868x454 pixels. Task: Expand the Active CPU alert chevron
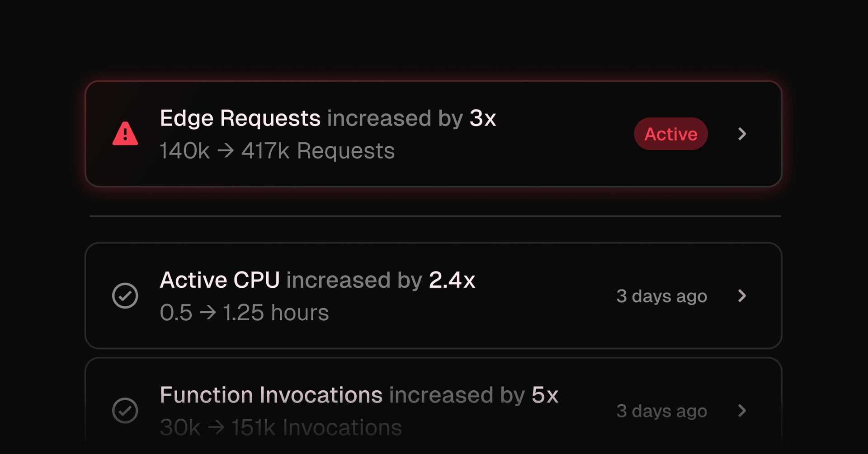(x=742, y=296)
